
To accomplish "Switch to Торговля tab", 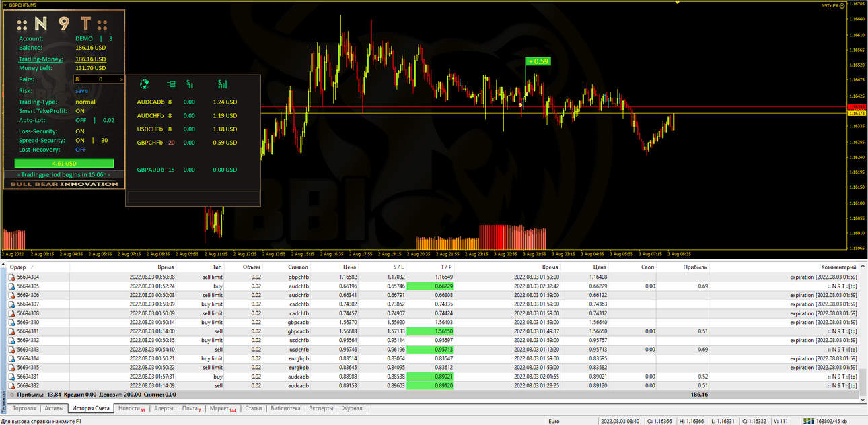I will [x=24, y=408].
